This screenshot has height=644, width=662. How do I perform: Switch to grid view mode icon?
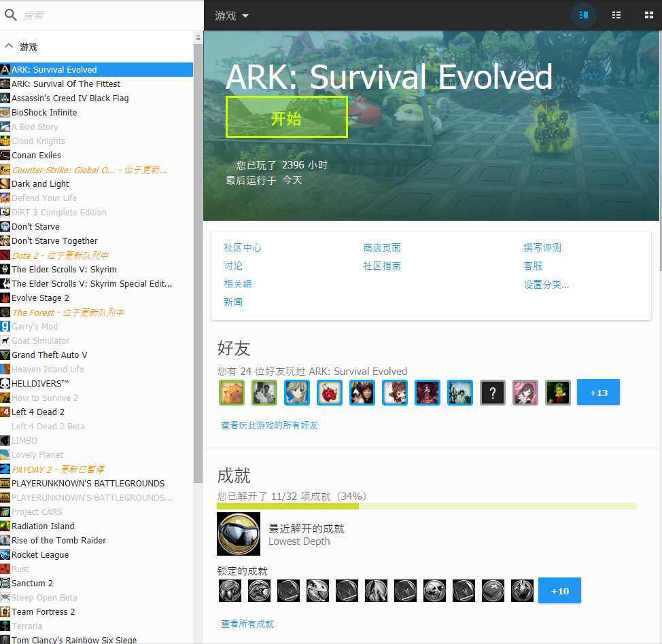[x=649, y=15]
